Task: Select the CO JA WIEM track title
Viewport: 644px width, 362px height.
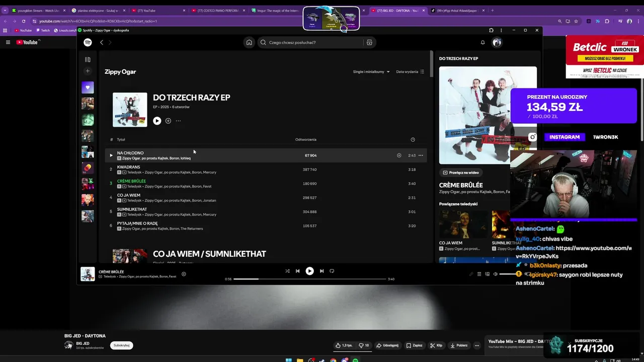Action: pos(129,195)
